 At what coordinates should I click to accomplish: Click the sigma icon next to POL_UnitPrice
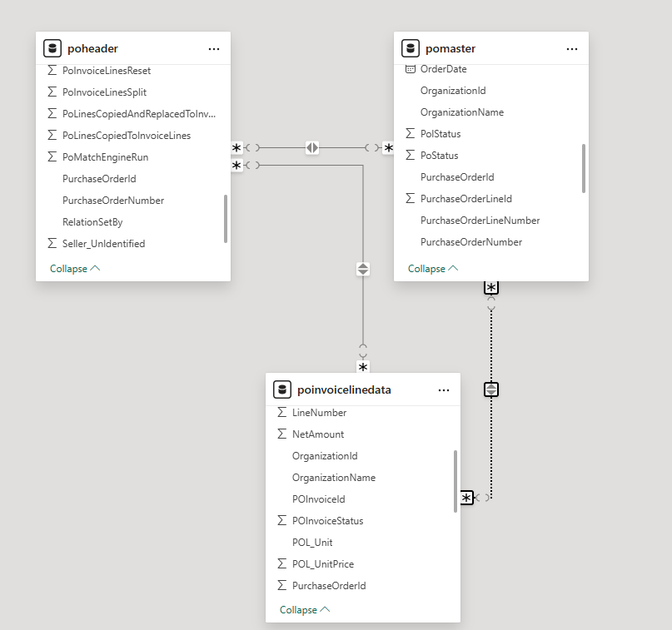click(281, 563)
